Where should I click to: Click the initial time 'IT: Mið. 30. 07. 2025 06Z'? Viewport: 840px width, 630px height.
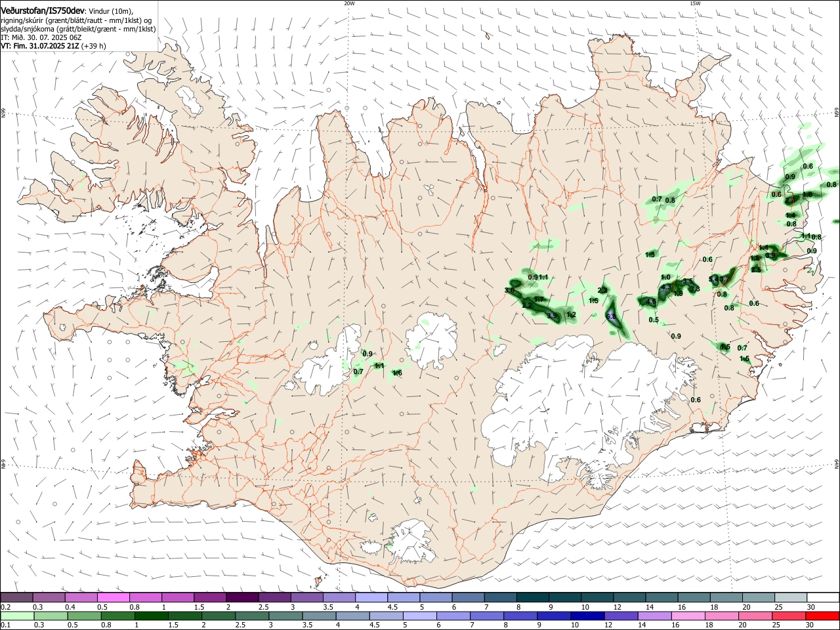[x=41, y=37]
